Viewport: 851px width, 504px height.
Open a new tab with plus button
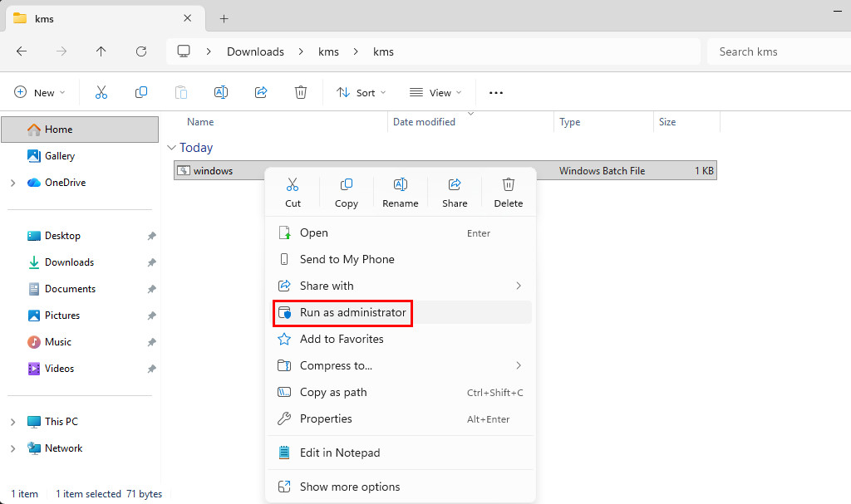[224, 18]
